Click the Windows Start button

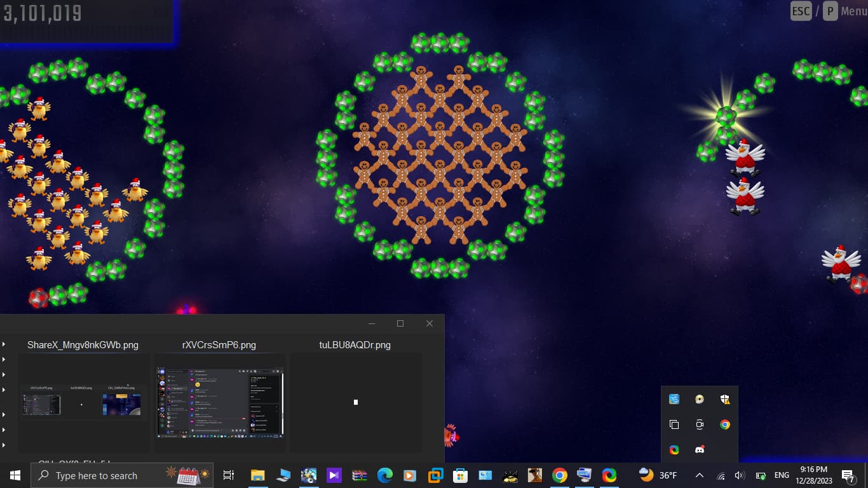coord(15,475)
